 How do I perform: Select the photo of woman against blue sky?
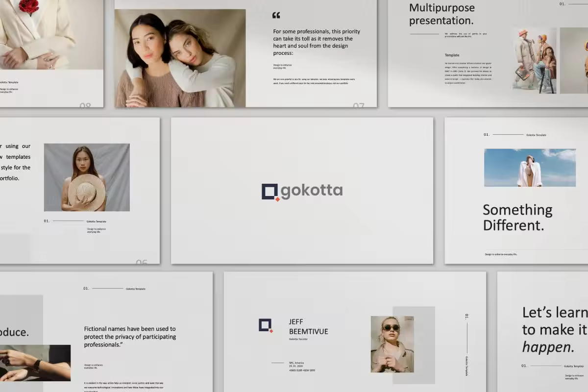click(x=530, y=168)
